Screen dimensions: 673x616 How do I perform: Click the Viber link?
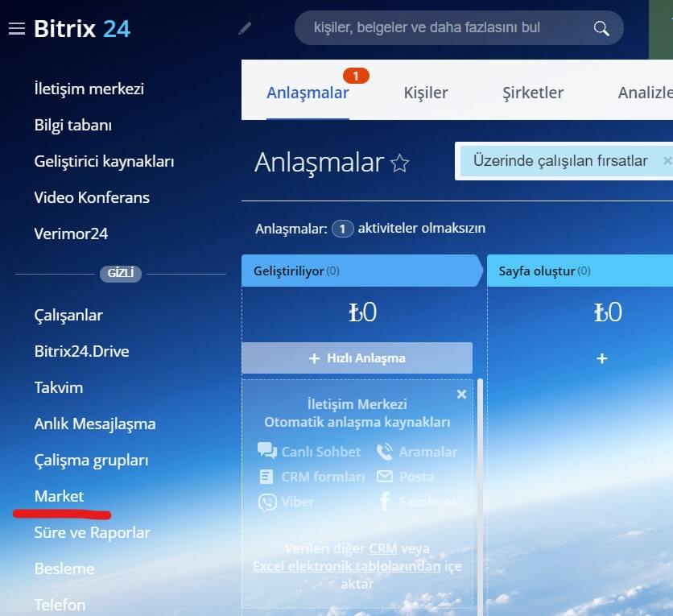(x=297, y=502)
